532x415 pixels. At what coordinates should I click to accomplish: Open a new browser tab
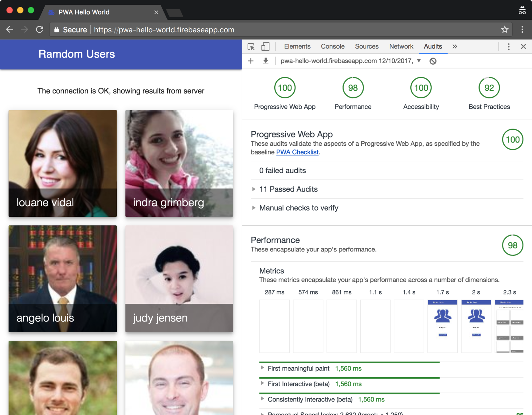[174, 13]
